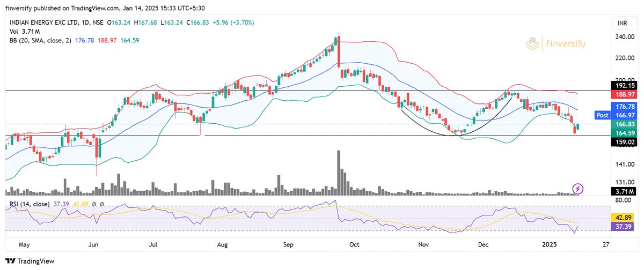Viewport: 644px width, 270px height.
Task: Click the Post price label
Action: point(602,115)
